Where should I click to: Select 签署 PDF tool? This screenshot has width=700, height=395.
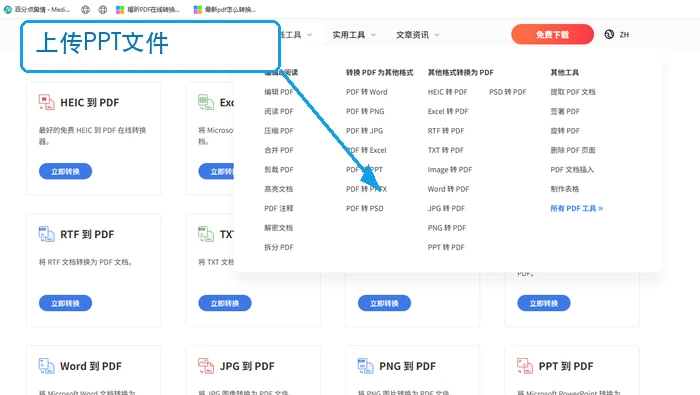coord(565,111)
